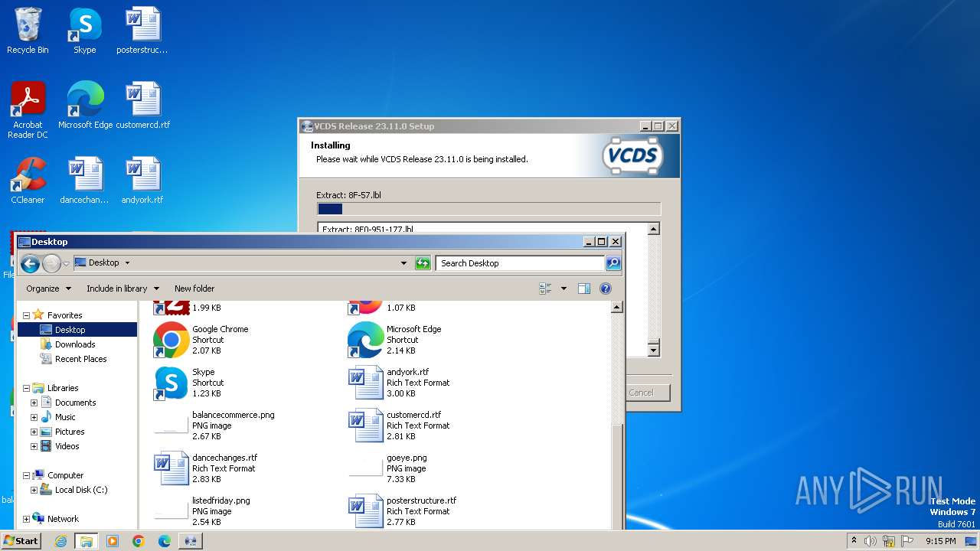Click the change view icon in Explorer toolbar
The width and height of the screenshot is (980, 551).
coord(545,289)
